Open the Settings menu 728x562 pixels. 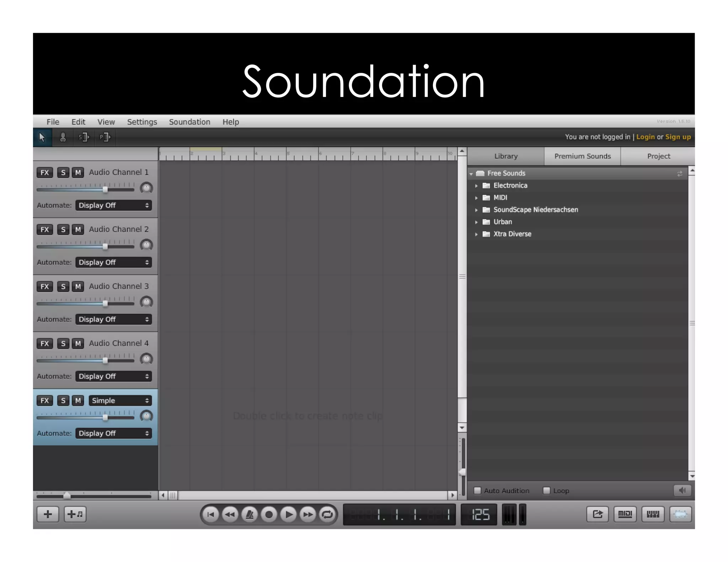[x=142, y=122]
